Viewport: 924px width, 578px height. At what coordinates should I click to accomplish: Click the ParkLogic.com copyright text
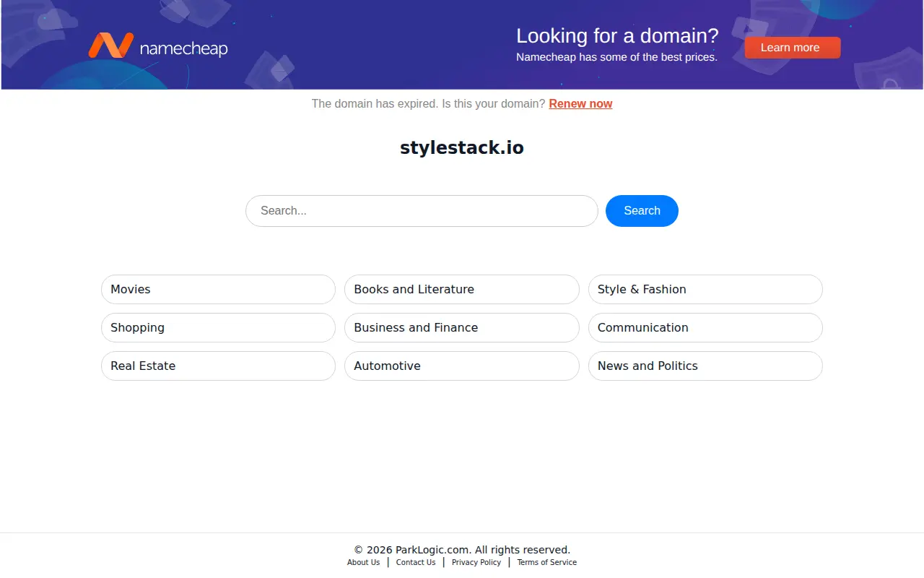coord(462,550)
